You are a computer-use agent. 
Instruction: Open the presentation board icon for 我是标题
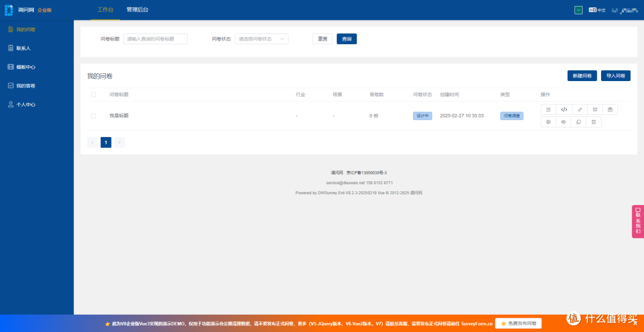coord(595,110)
